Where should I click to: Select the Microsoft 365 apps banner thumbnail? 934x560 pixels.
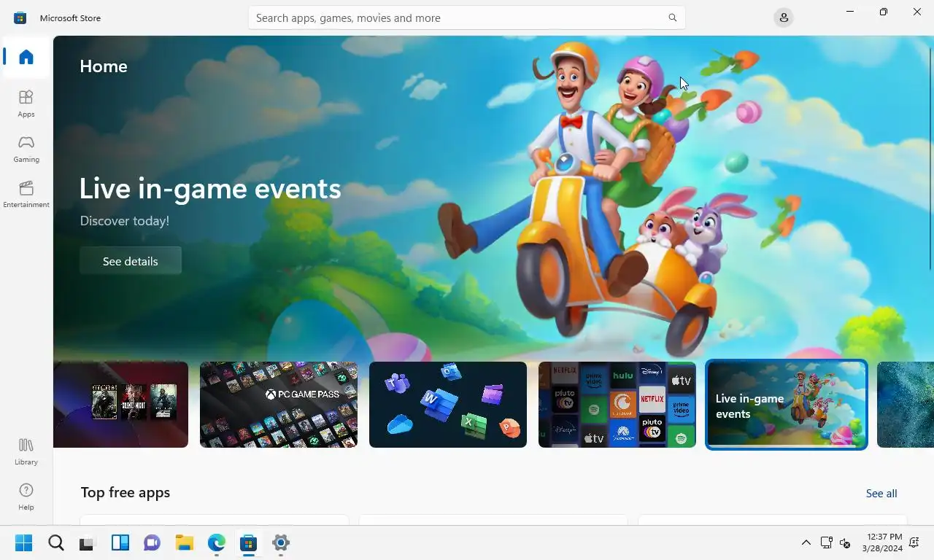click(x=448, y=405)
